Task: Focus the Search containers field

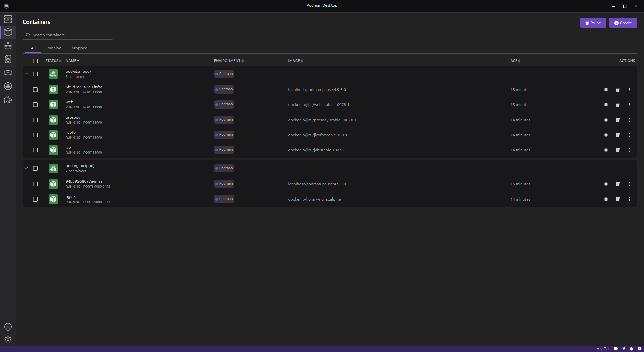Action: pos(68,35)
